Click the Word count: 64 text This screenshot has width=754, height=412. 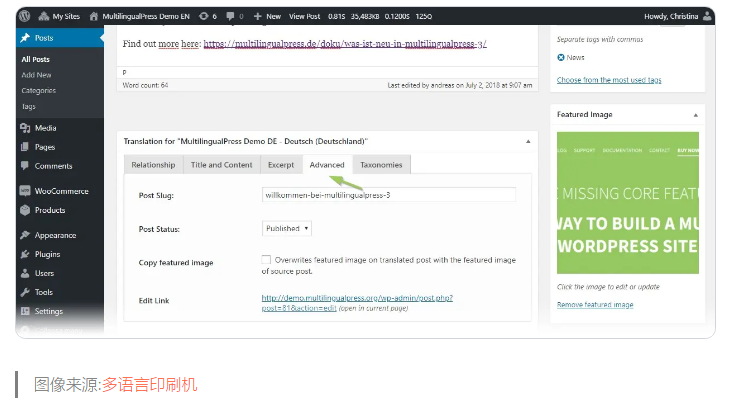click(145, 85)
